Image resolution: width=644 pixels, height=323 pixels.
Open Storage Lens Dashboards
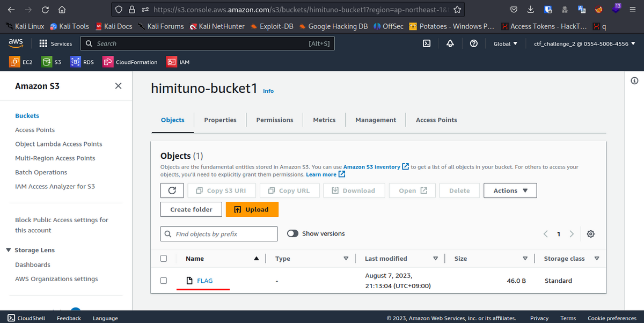point(33,265)
